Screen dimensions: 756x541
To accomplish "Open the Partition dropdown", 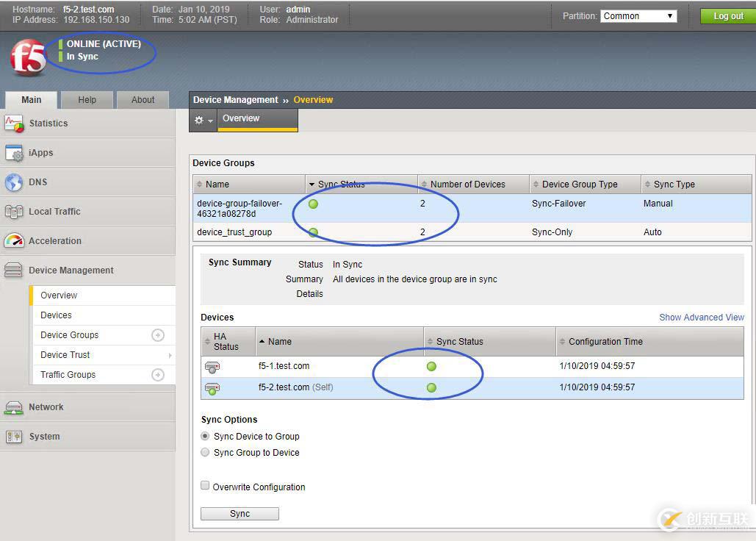I will tap(638, 16).
